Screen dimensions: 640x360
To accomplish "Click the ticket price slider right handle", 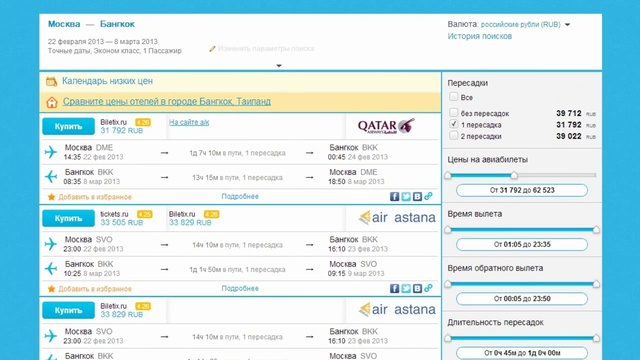I will click(514, 175).
